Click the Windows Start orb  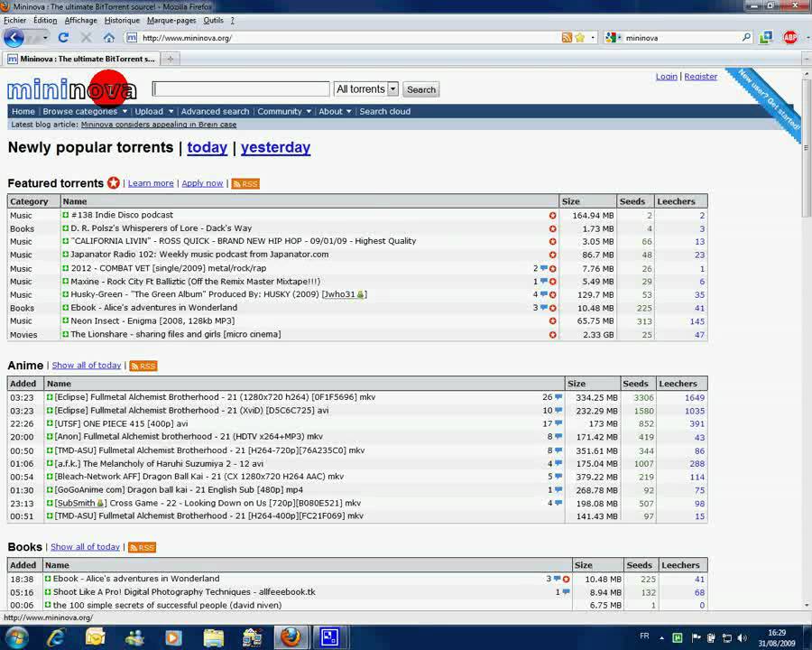15,637
